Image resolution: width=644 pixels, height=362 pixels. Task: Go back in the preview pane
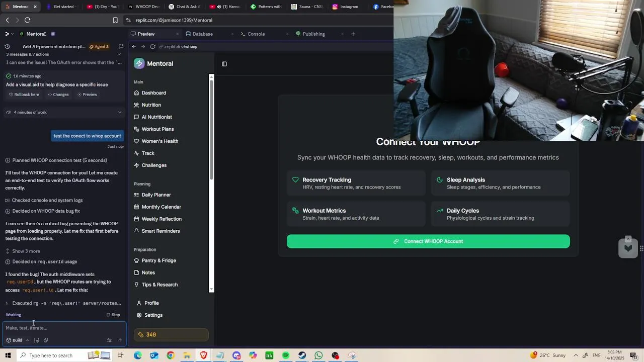tap(134, 47)
